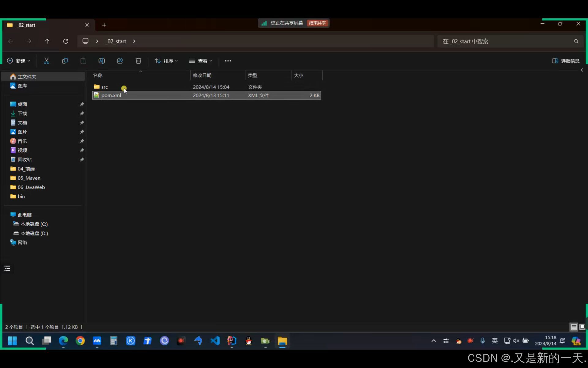Click the Copy icon in toolbar
This screenshot has width=588, height=368.
click(65, 61)
